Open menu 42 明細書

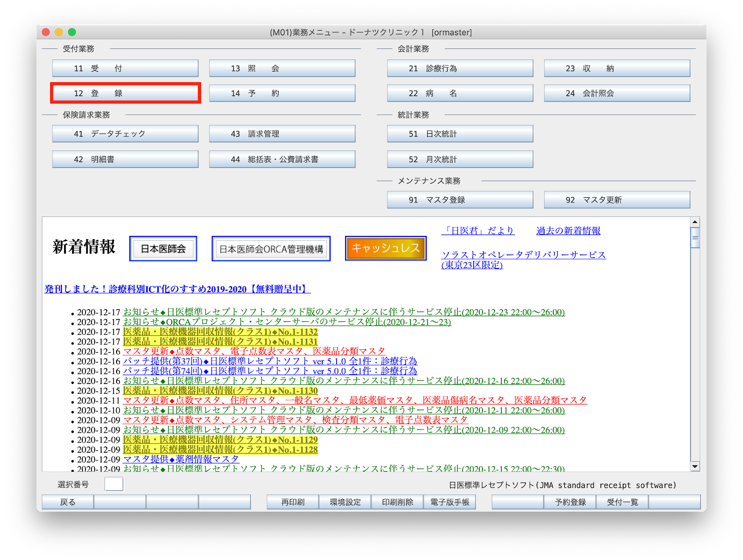click(125, 159)
